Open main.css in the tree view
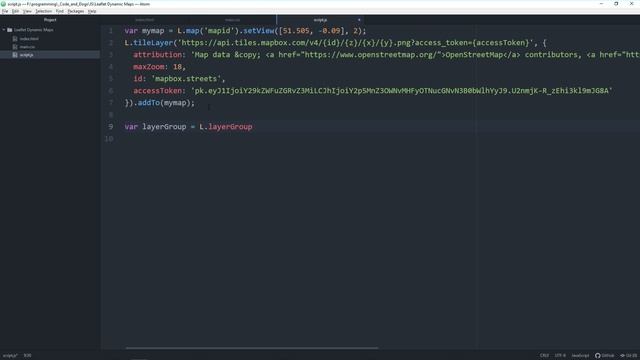The width and height of the screenshot is (640, 360). coord(27,47)
